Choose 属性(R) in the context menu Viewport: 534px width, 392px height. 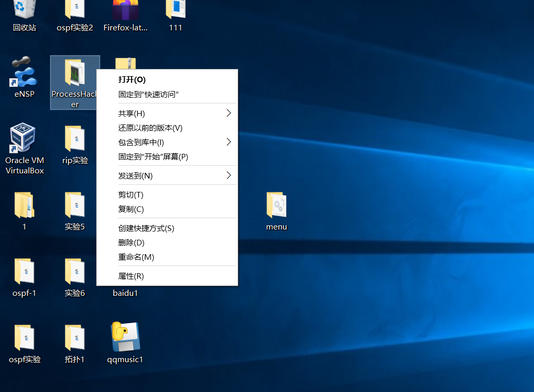(167, 276)
